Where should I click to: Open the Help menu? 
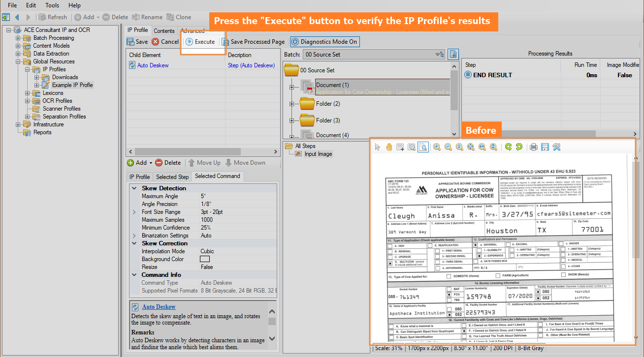click(74, 5)
